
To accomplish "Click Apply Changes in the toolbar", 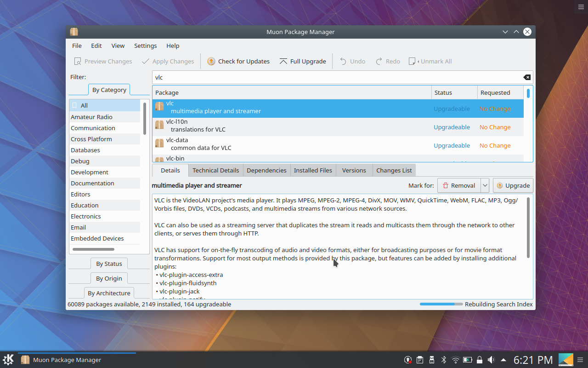I will coord(168,61).
